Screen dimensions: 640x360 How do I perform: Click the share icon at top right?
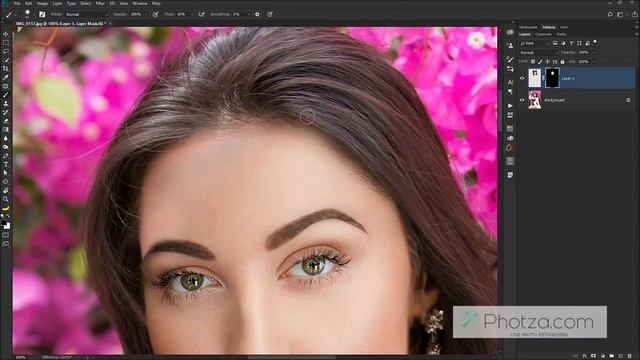coord(634,14)
